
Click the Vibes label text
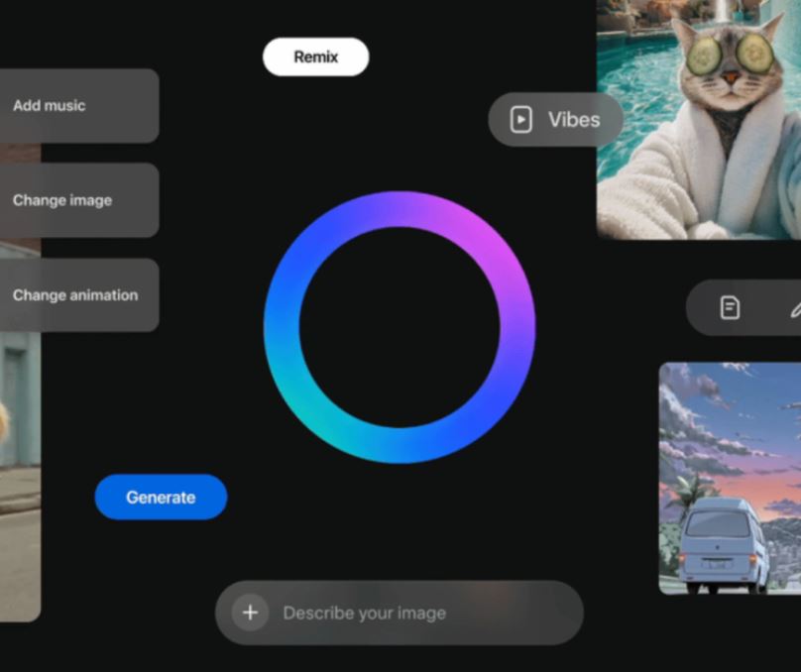(574, 120)
